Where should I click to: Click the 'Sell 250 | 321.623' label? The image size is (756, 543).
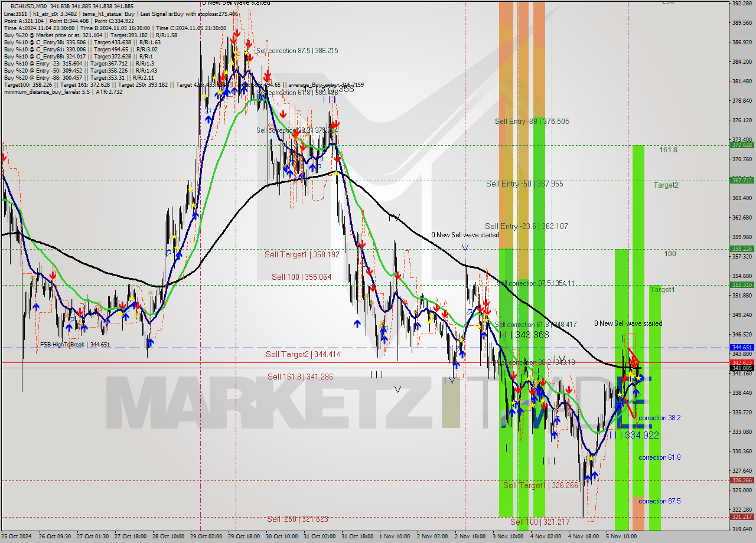click(x=297, y=519)
